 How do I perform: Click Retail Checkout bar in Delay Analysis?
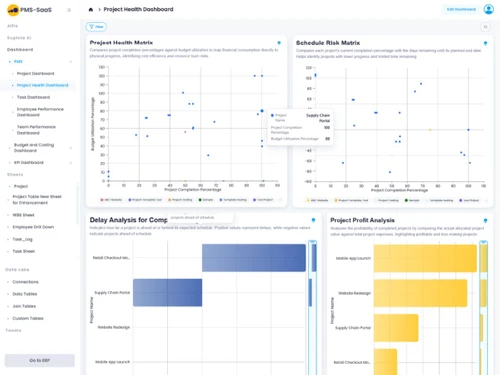(x=254, y=258)
